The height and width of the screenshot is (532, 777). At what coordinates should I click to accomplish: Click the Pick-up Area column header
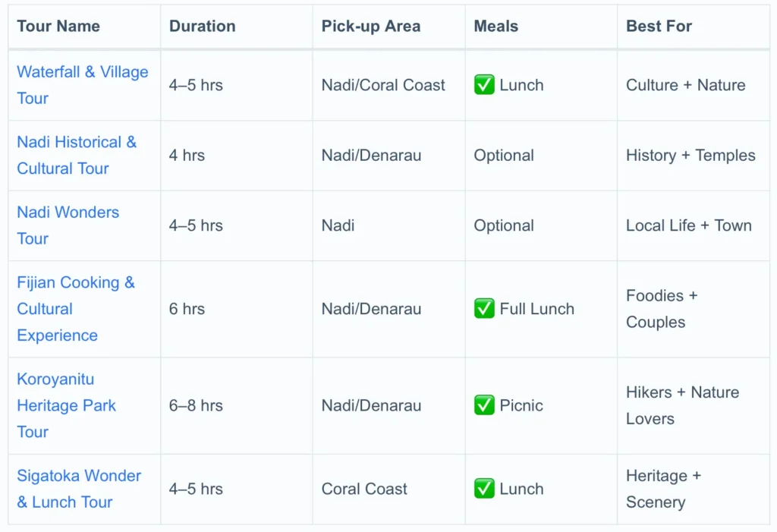coord(370,27)
